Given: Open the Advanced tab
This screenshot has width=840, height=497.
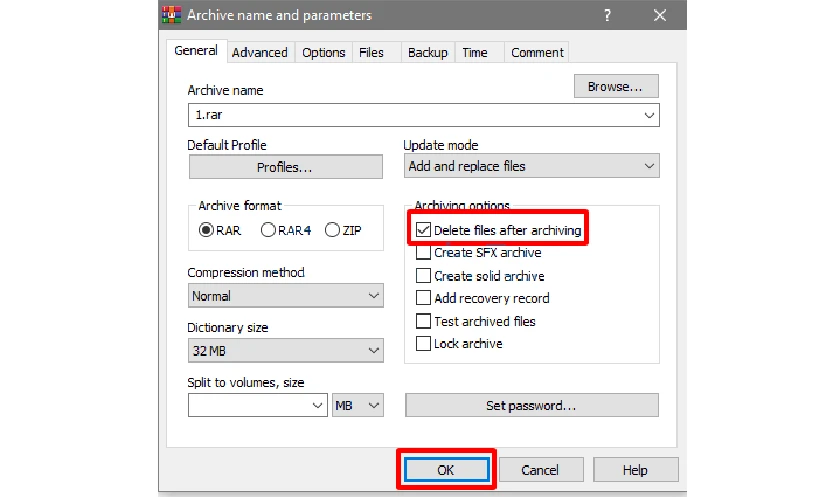Looking at the screenshot, I should tap(260, 52).
